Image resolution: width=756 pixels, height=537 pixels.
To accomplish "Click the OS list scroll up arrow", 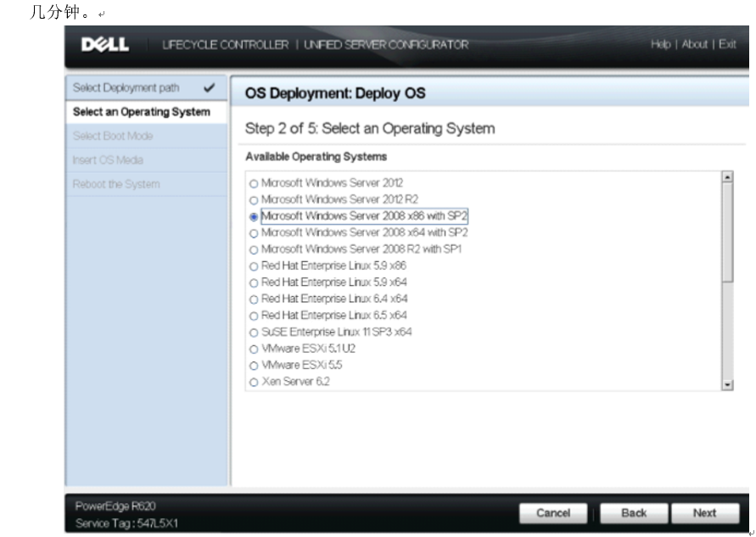I will click(x=727, y=177).
